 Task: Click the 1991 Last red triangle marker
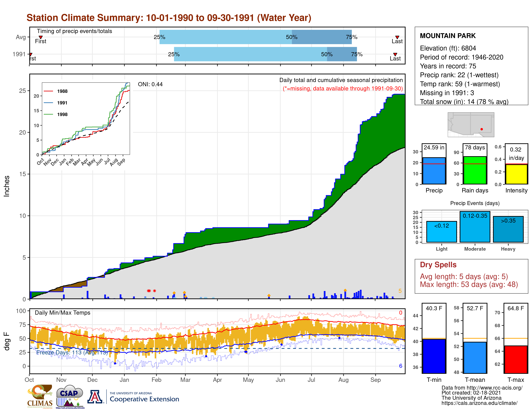coord(395,54)
